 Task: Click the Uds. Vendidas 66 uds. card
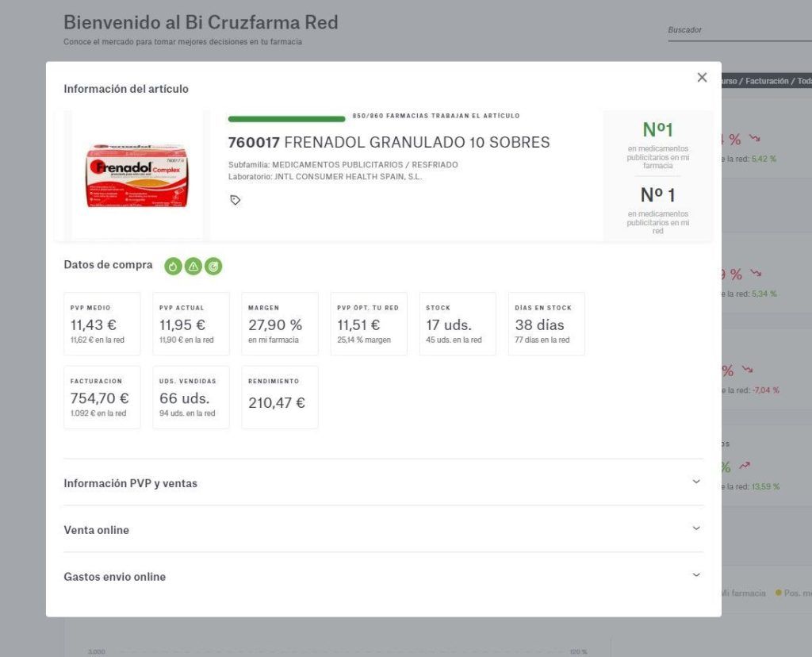(191, 398)
